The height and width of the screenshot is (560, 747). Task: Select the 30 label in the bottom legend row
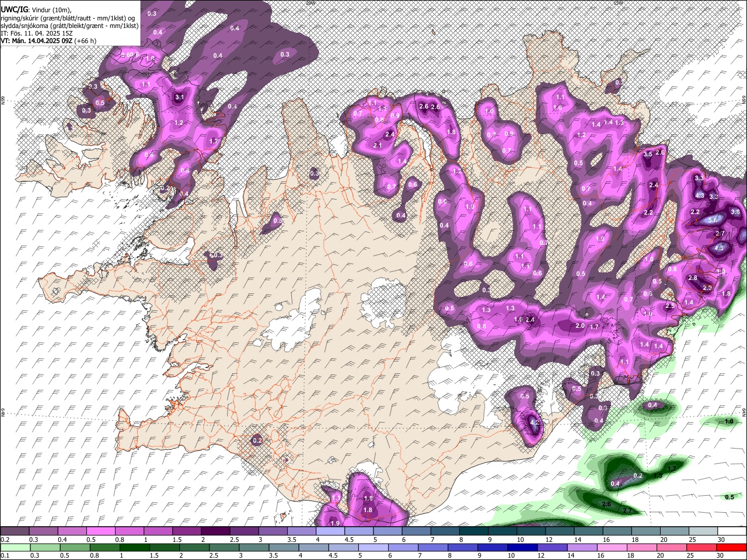point(721,555)
